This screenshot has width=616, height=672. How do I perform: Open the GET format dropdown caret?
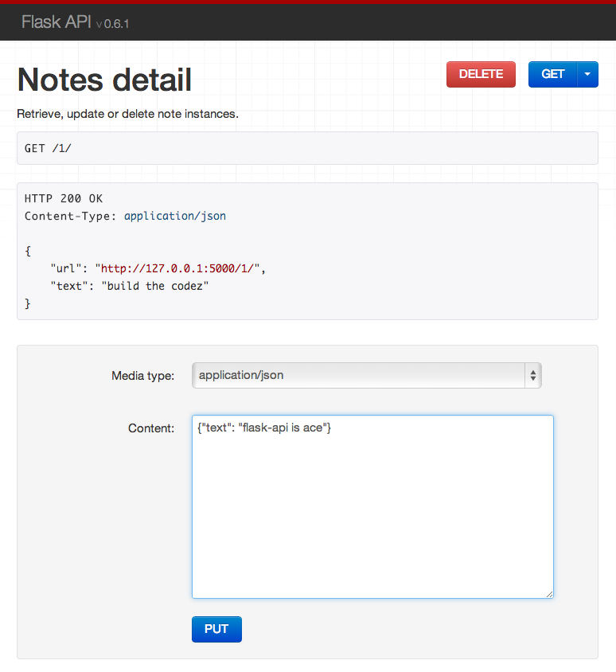tap(587, 74)
